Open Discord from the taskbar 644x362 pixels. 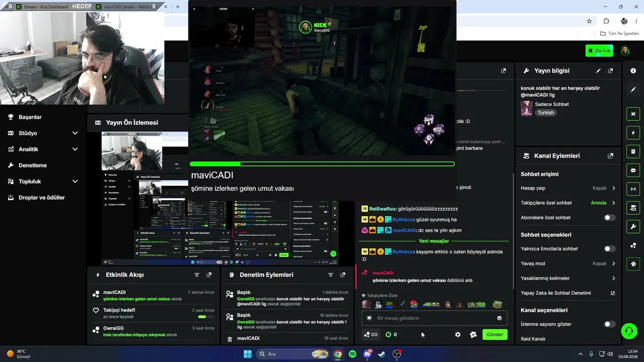point(367,354)
